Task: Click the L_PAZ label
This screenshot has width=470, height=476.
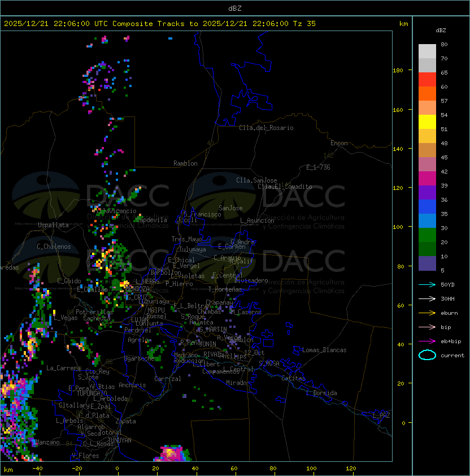Action: [x=381, y=415]
